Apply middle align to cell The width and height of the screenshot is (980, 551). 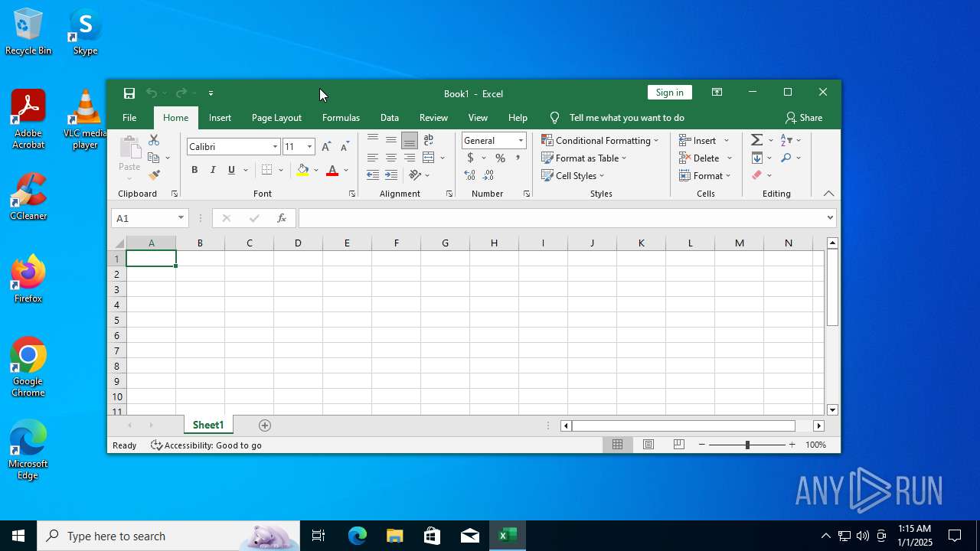point(391,140)
